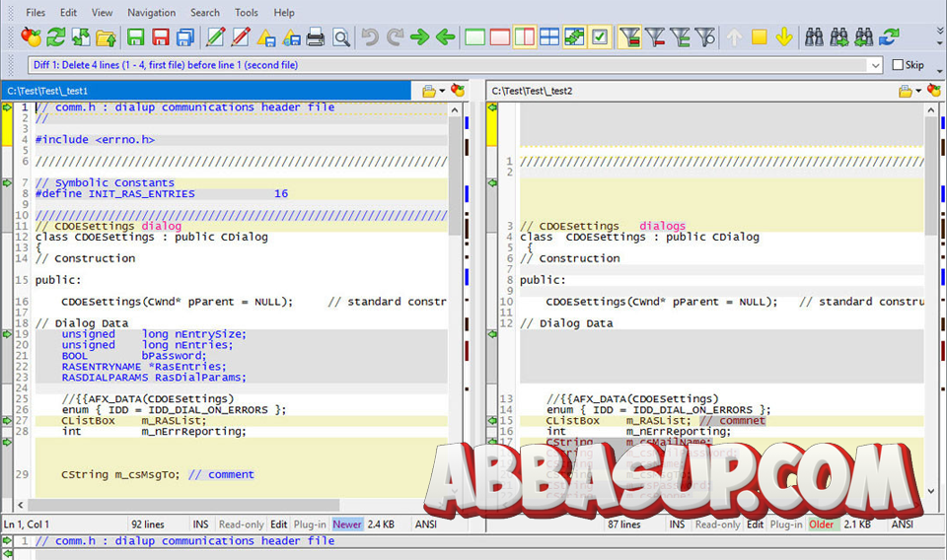This screenshot has width=947, height=560.
Task: Toggle both files side-by-side view icon
Action: [524, 37]
